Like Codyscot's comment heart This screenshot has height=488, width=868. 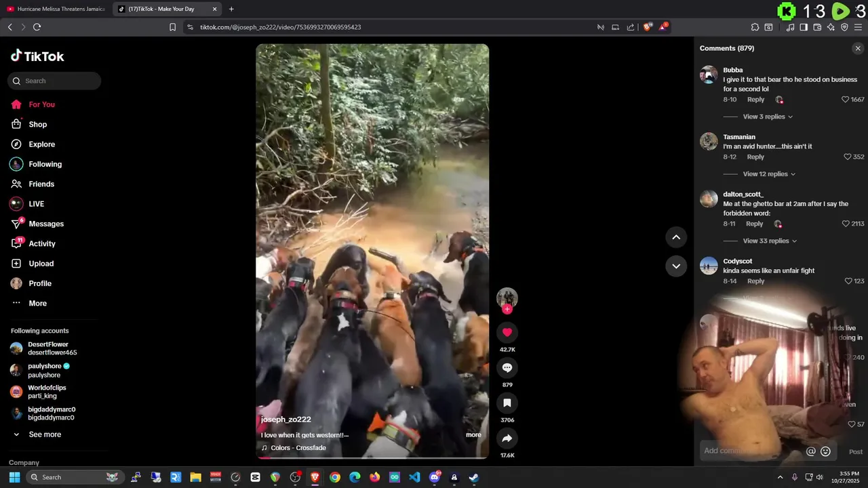(848, 281)
